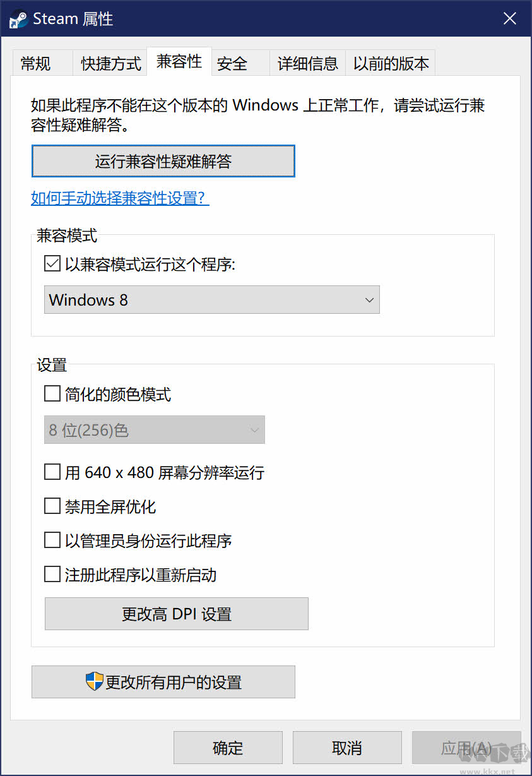Screen dimensions: 532x776
Task: Check 以管理员身份运行此程序
Action: pos(52,540)
